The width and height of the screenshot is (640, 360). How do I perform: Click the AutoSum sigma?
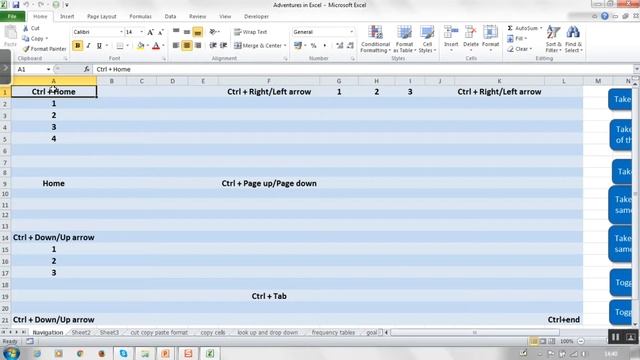tap(510, 28)
